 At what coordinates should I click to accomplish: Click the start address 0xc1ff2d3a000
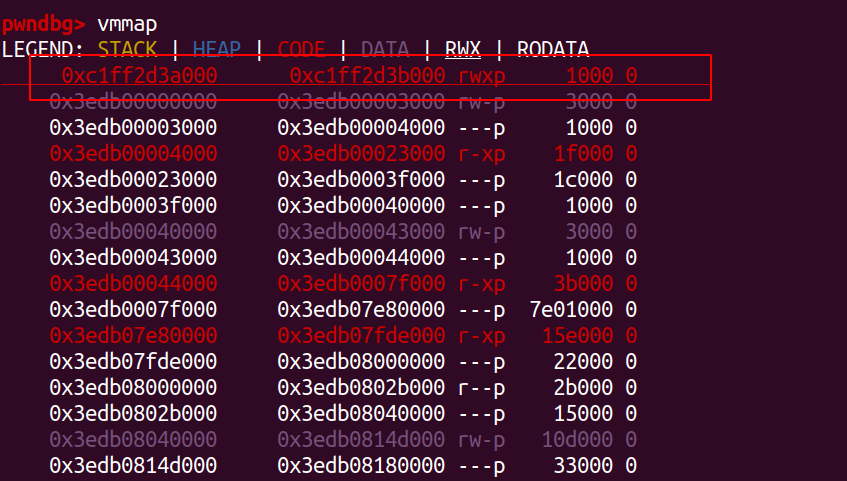pyautogui.click(x=139, y=75)
